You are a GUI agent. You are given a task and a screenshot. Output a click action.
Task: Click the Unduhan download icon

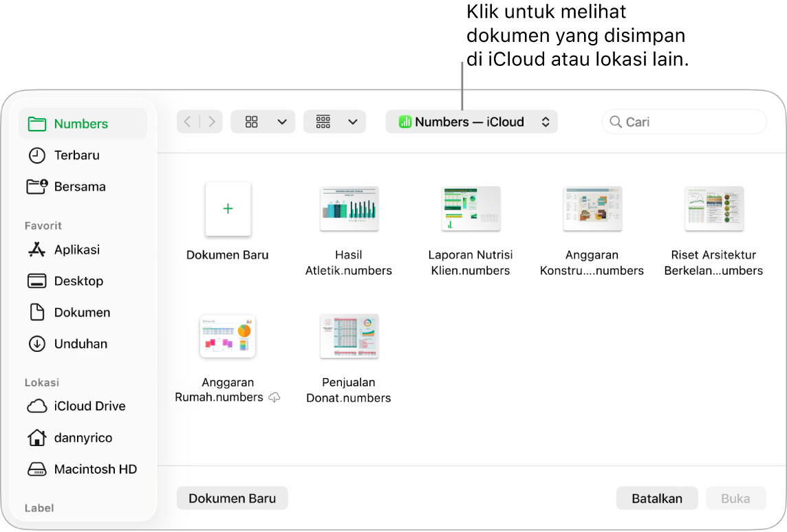point(36,344)
